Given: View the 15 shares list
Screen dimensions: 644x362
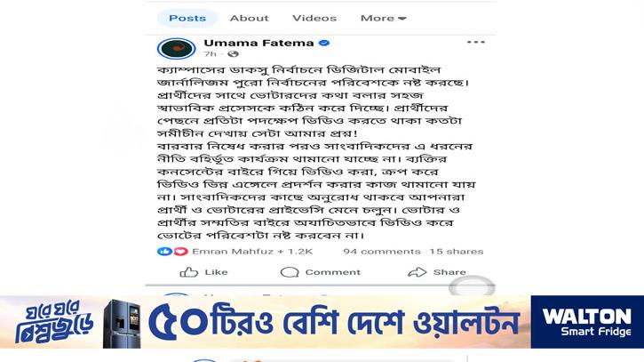Looking at the screenshot, I should [457, 252].
